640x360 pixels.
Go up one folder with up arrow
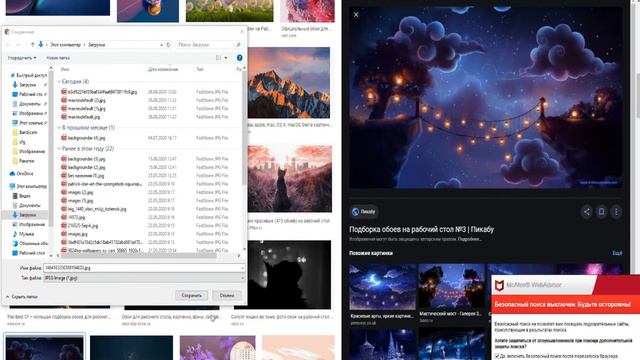[33, 44]
